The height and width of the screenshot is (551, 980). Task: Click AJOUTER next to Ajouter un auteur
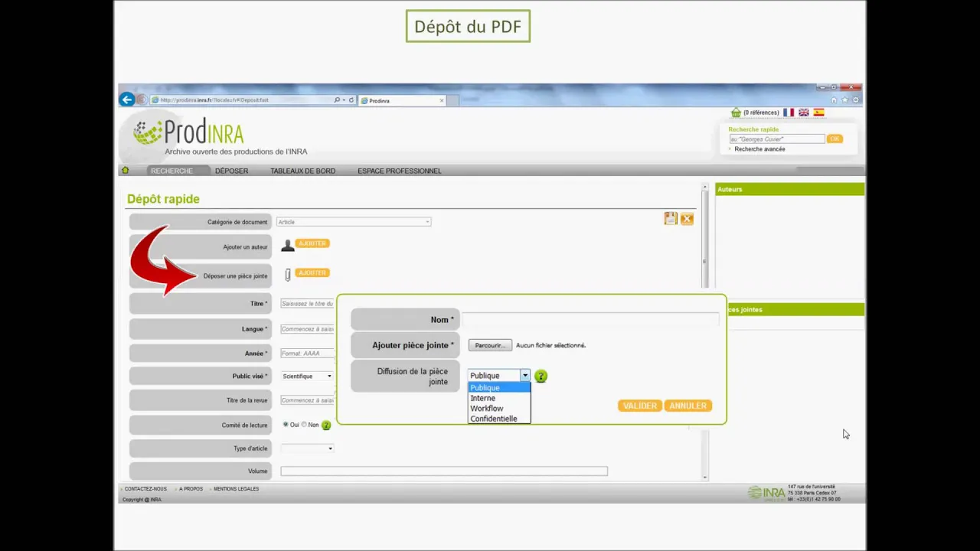[x=312, y=243]
